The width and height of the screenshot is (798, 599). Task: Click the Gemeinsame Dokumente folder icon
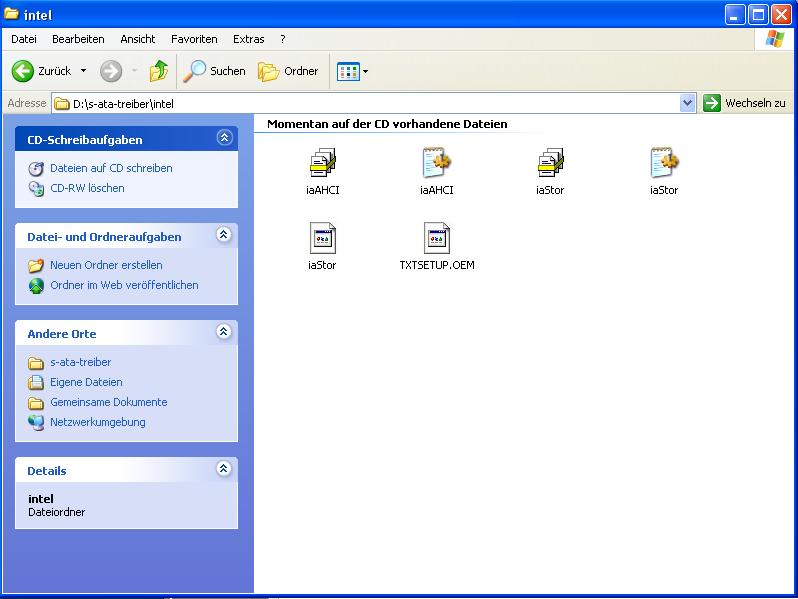36,403
